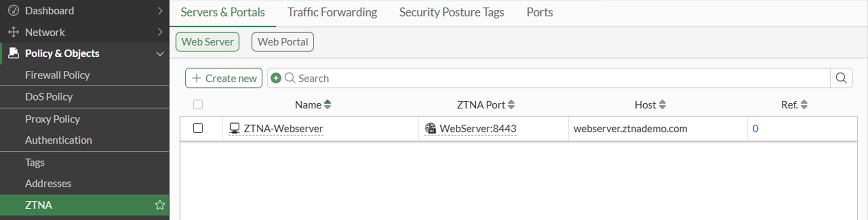
Task: Collapse the Policy & Objects section
Action: (160, 53)
